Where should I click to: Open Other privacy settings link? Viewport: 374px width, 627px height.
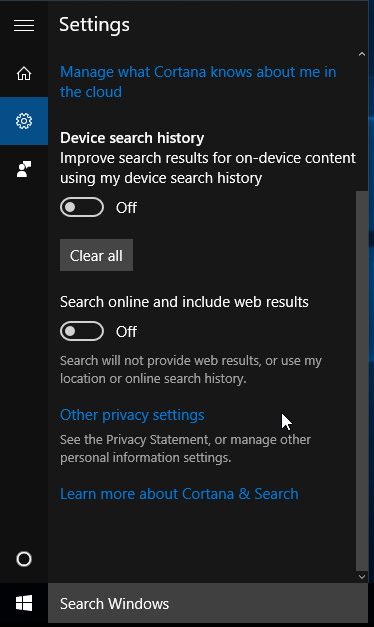click(x=132, y=415)
